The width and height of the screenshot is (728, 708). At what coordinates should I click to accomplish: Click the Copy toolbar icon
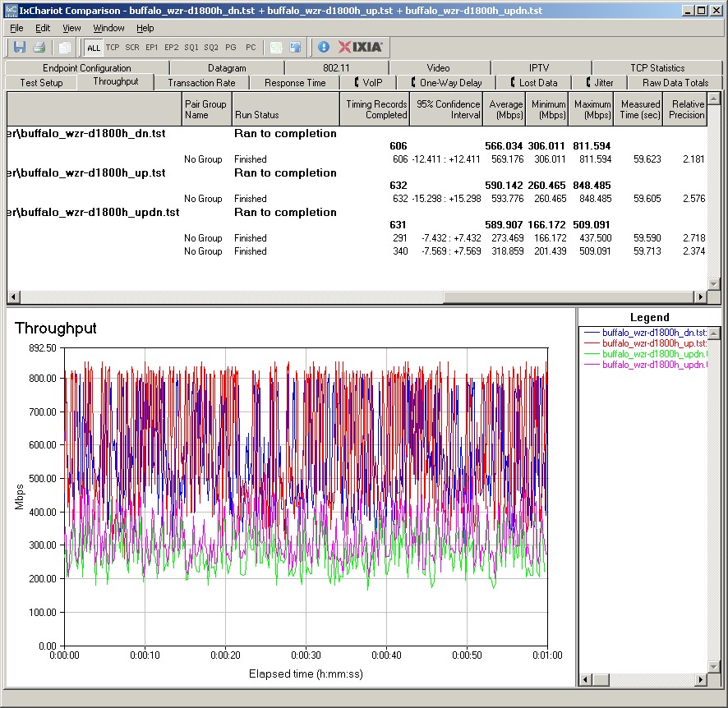click(x=65, y=47)
